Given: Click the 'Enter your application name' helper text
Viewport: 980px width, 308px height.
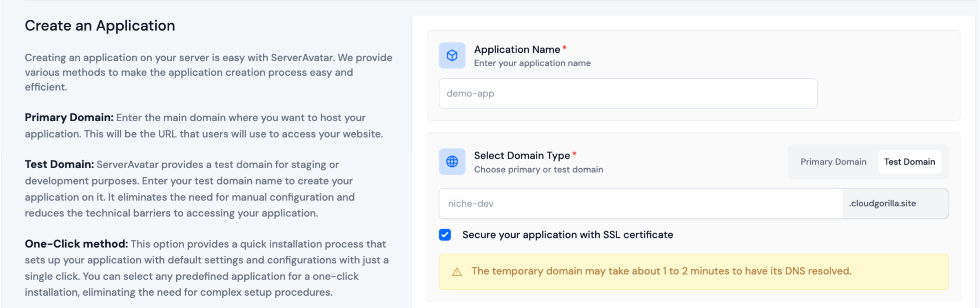Looking at the screenshot, I should click(532, 63).
